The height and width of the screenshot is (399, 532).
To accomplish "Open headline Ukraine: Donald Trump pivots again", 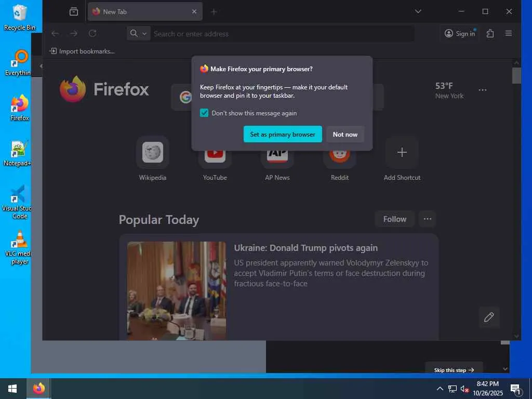I will point(305,248).
